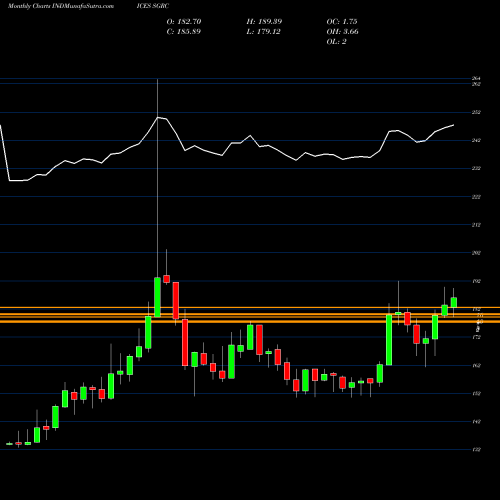Screen dimensions: 500x500
Task: Click the topmost orange support line
Action: (x=250, y=307)
